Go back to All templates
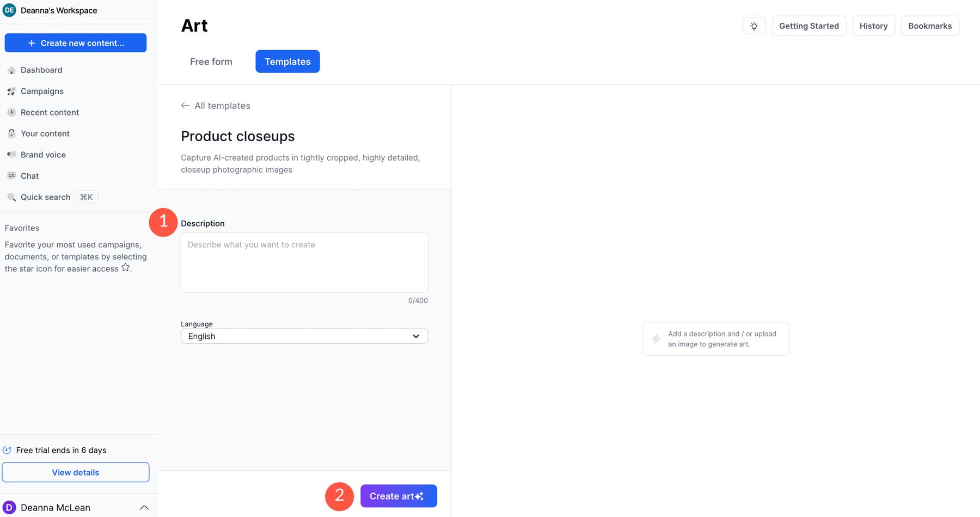This screenshot has width=980, height=517. (216, 105)
